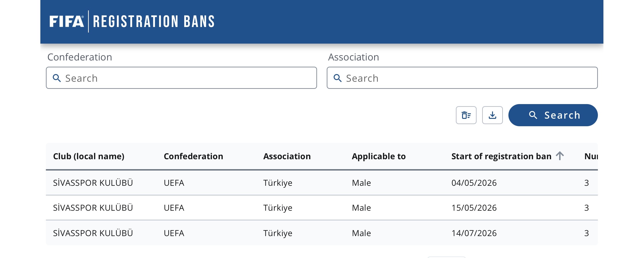The width and height of the screenshot is (644, 258).
Task: Click the Registration Bans header title
Action: [x=154, y=21]
